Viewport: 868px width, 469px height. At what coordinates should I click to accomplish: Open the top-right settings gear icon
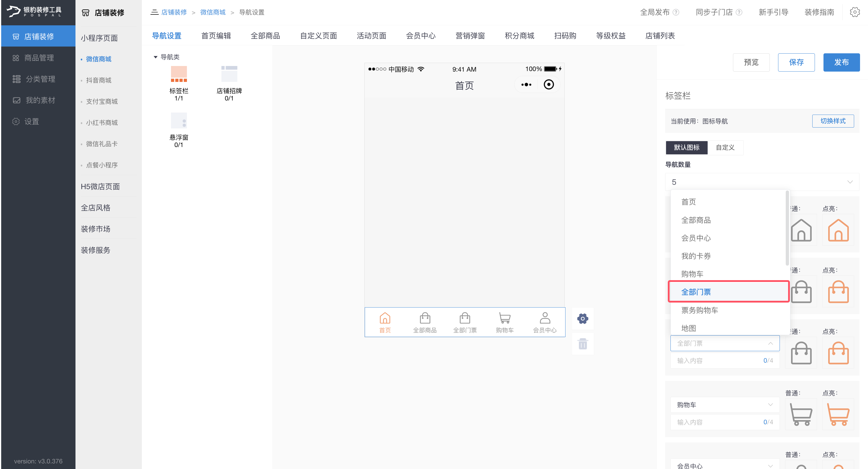pyautogui.click(x=854, y=12)
